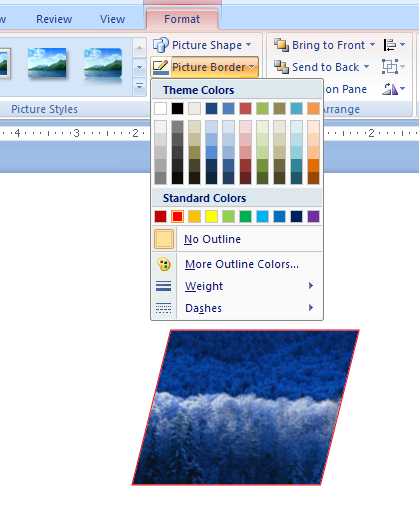Select bright red standard color
This screenshot has width=419, height=527.
[x=177, y=216]
